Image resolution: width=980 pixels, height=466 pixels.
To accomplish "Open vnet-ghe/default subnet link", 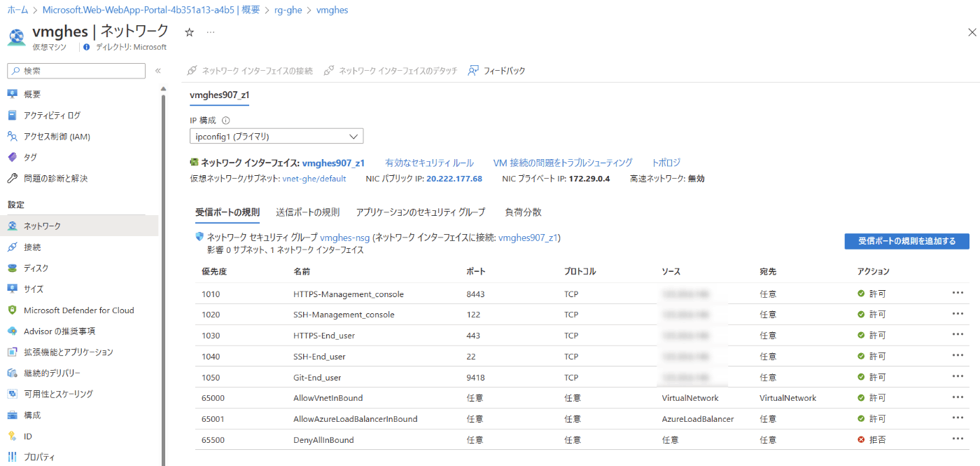I will point(314,179).
